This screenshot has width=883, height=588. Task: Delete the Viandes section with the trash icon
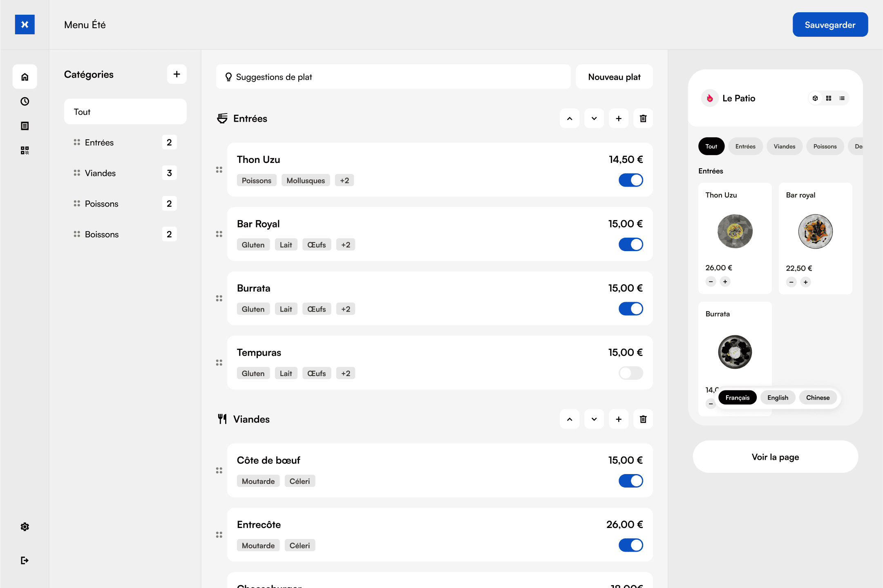(643, 419)
